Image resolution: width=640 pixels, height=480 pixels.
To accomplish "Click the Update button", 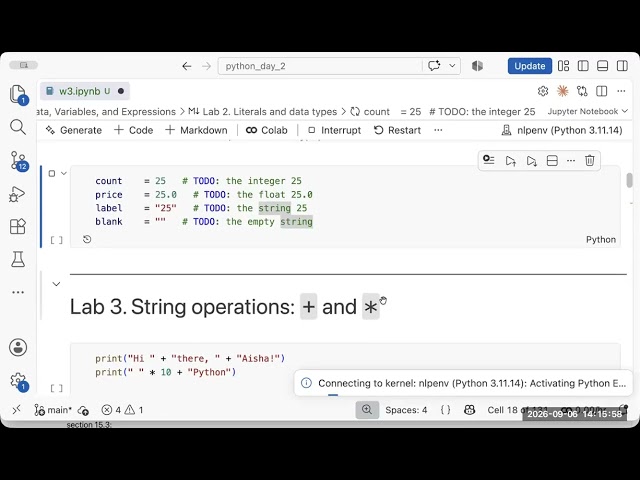I will [530, 66].
